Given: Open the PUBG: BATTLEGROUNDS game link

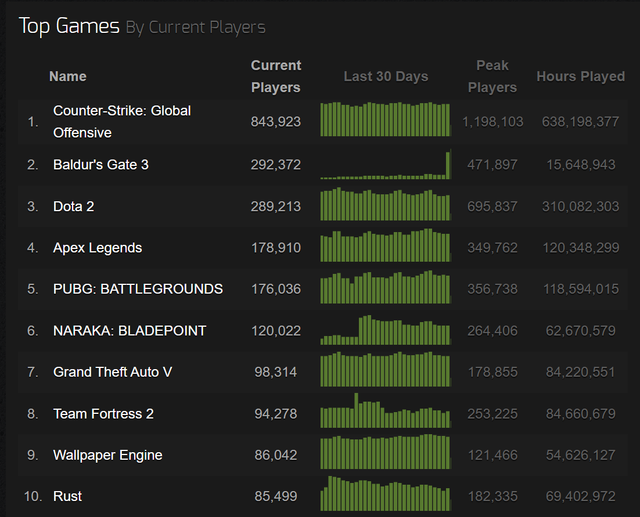Looking at the screenshot, I should click(x=138, y=289).
